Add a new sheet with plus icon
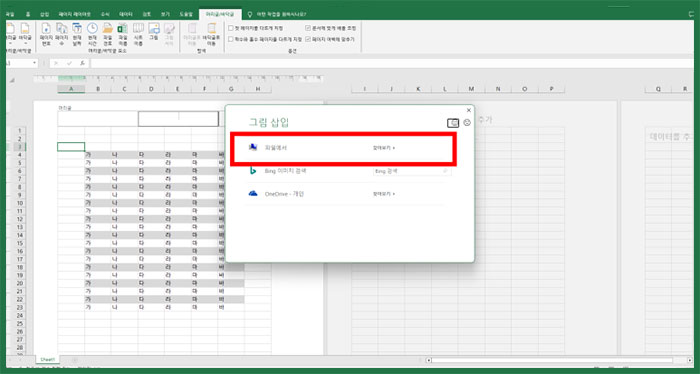 pyautogui.click(x=75, y=360)
